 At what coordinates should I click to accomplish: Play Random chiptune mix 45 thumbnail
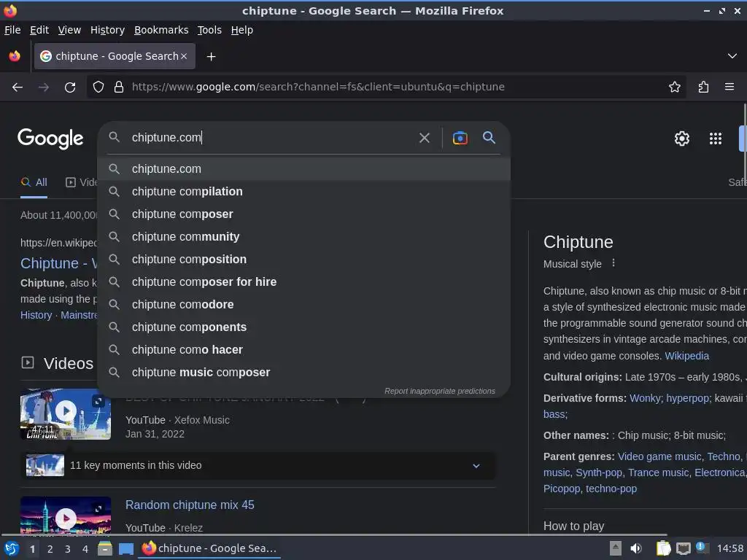point(66,517)
